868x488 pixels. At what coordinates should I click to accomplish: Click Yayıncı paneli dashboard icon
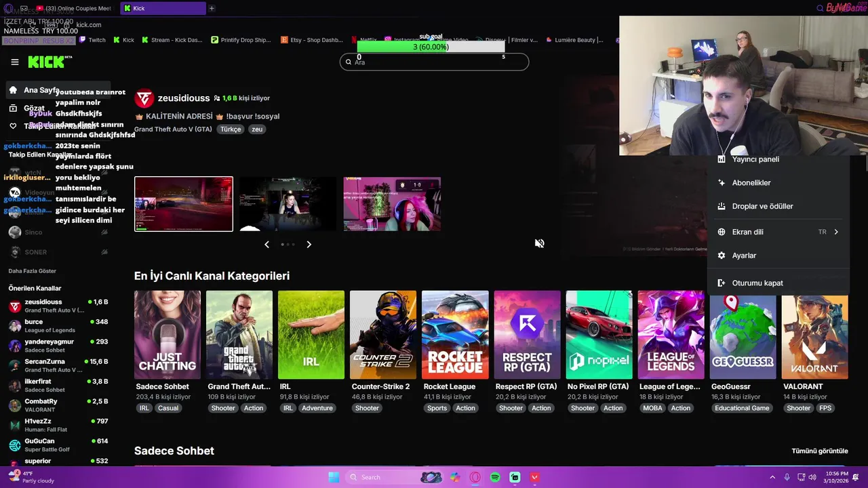(722, 159)
